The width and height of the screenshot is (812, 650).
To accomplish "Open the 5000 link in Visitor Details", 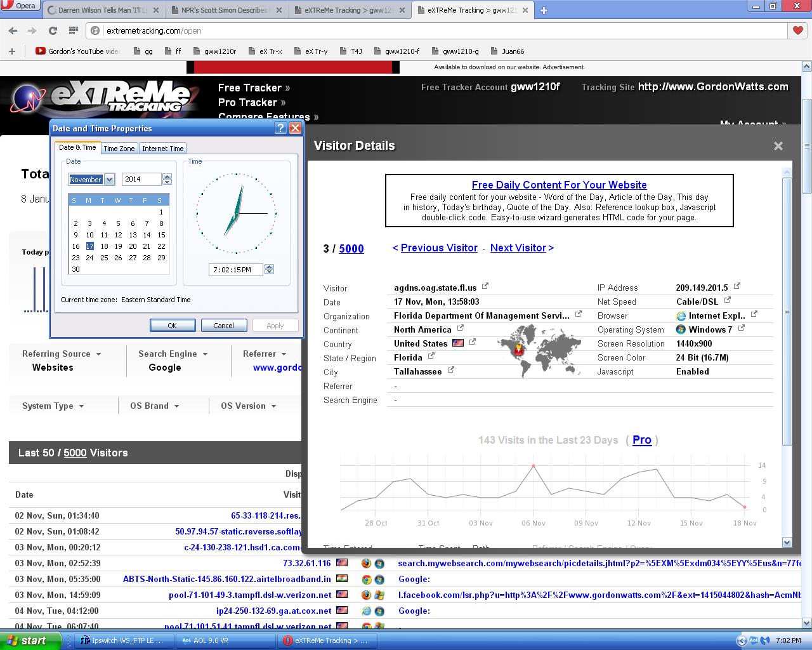I will pos(351,249).
